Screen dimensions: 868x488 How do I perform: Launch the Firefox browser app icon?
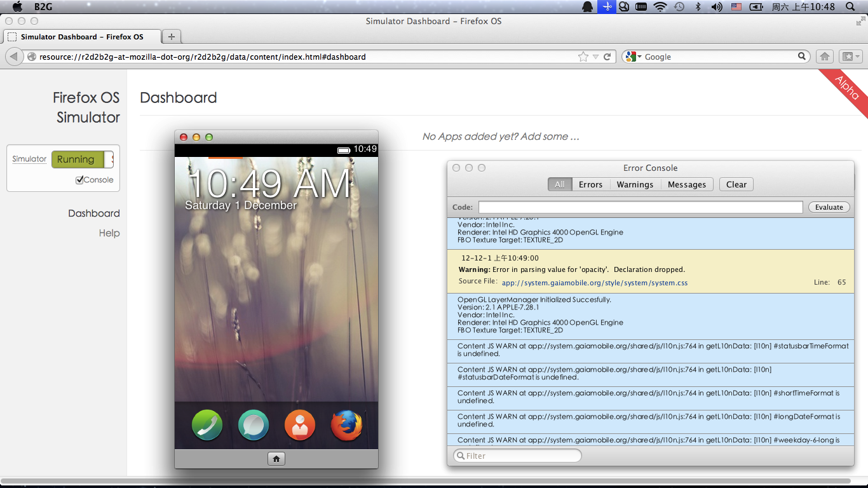347,425
